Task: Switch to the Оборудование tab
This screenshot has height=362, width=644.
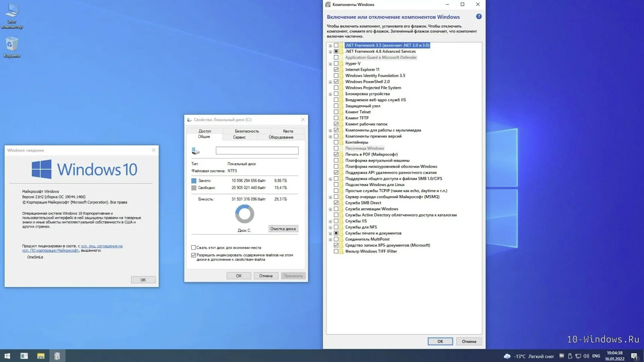Action: click(x=281, y=137)
